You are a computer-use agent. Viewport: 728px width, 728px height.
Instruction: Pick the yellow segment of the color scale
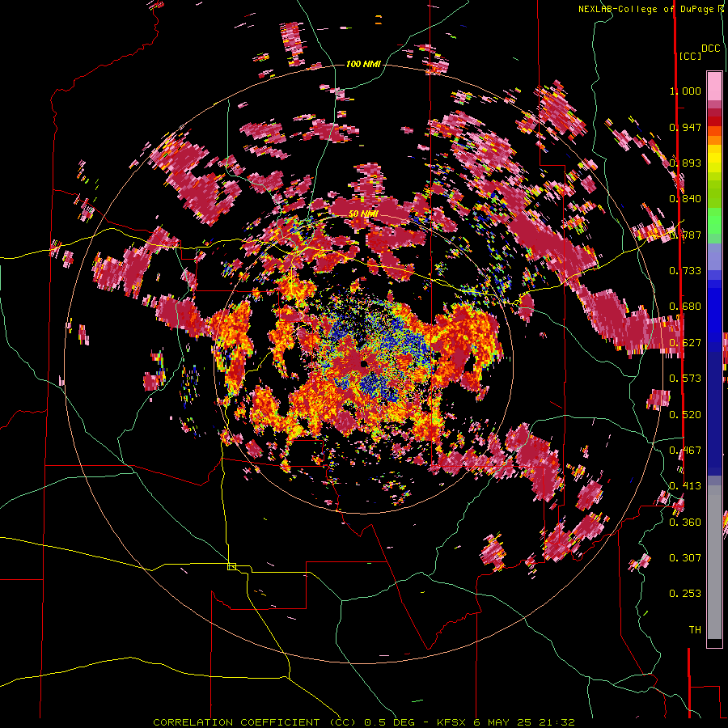[x=714, y=159]
